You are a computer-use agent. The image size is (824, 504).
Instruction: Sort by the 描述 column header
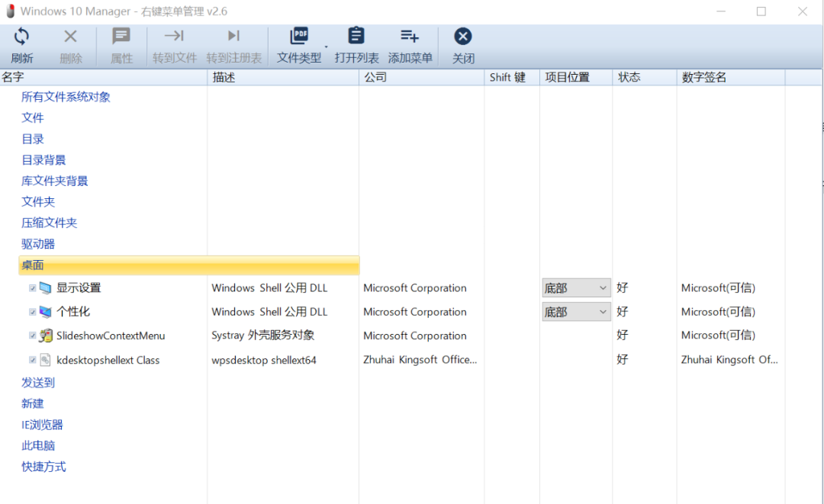coord(283,77)
